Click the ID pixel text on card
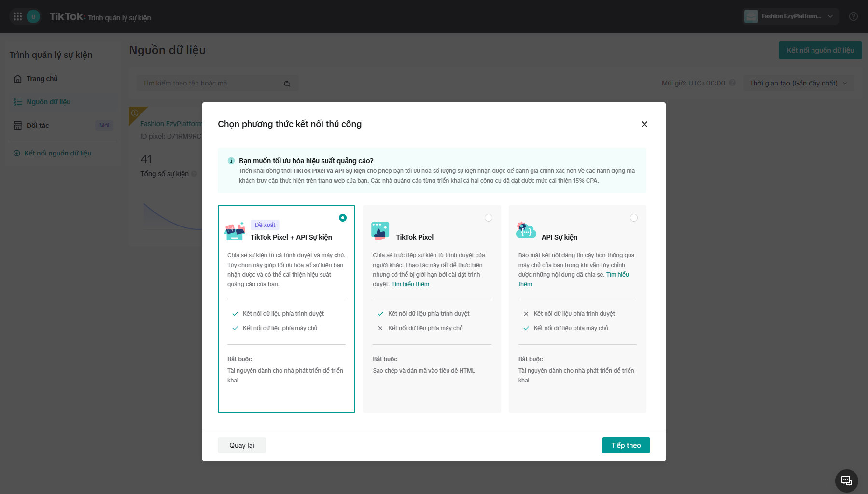This screenshot has height=494, width=868. [x=171, y=136]
